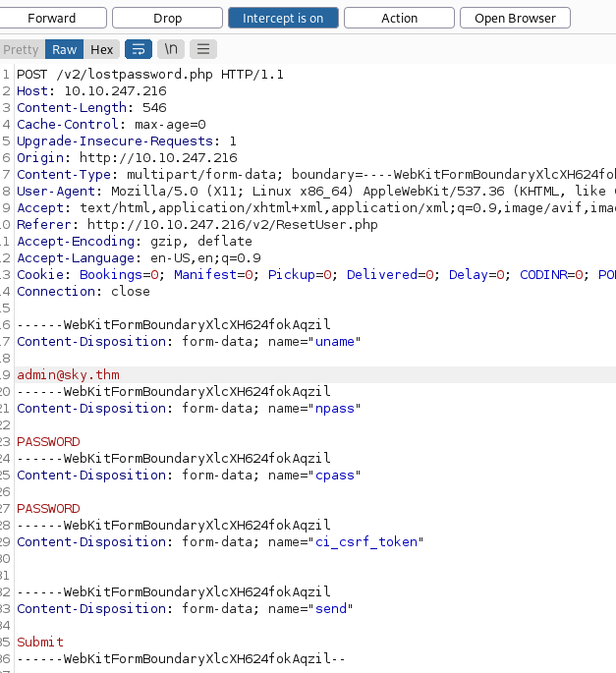Click the Open Browser button

[x=515, y=18]
